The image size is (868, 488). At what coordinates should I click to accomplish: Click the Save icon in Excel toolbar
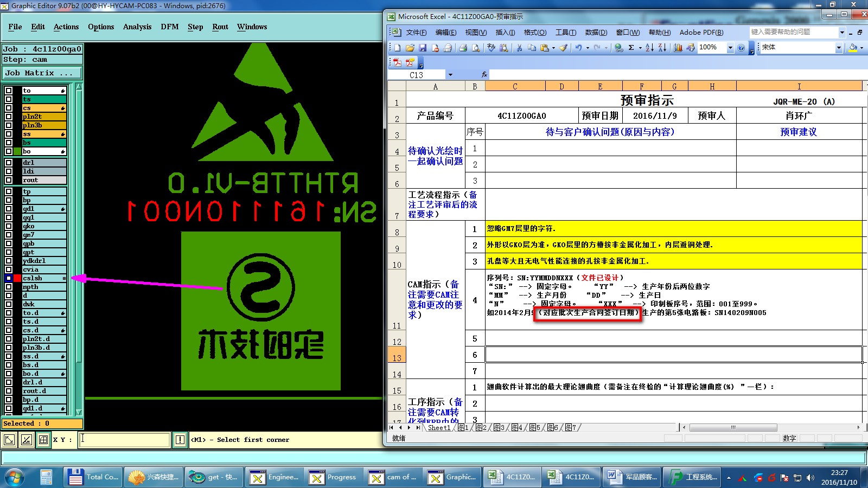point(423,48)
